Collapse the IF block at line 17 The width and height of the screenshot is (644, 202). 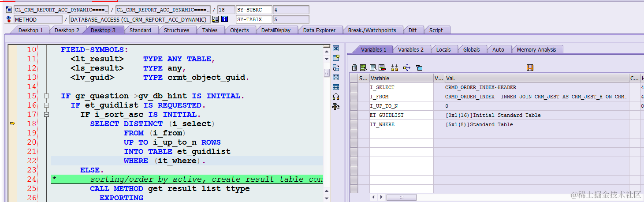point(46,115)
